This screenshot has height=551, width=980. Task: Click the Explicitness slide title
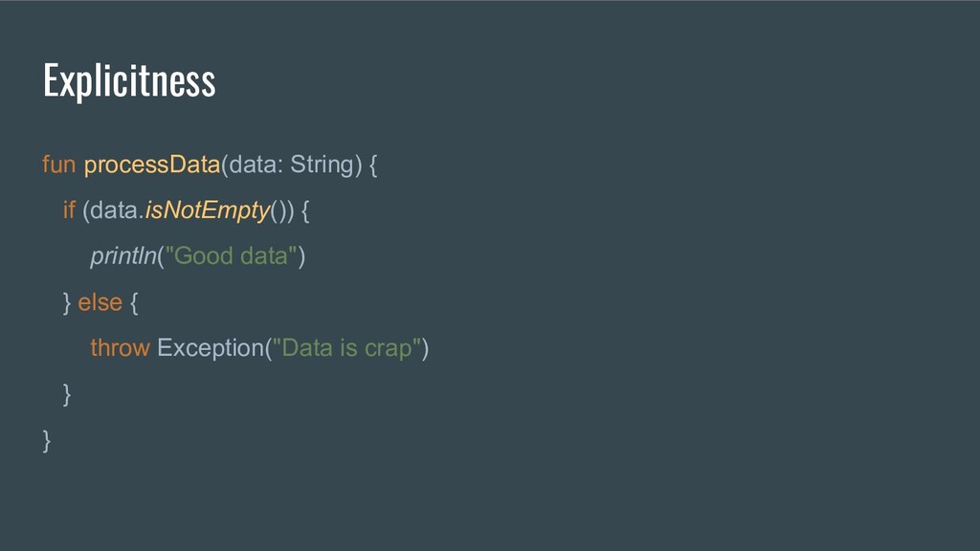point(129,80)
